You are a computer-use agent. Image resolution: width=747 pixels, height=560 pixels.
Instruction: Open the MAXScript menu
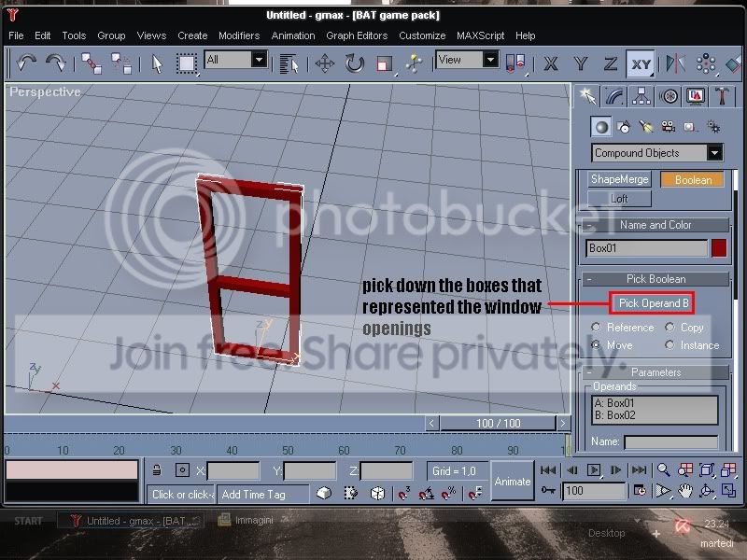pos(480,35)
